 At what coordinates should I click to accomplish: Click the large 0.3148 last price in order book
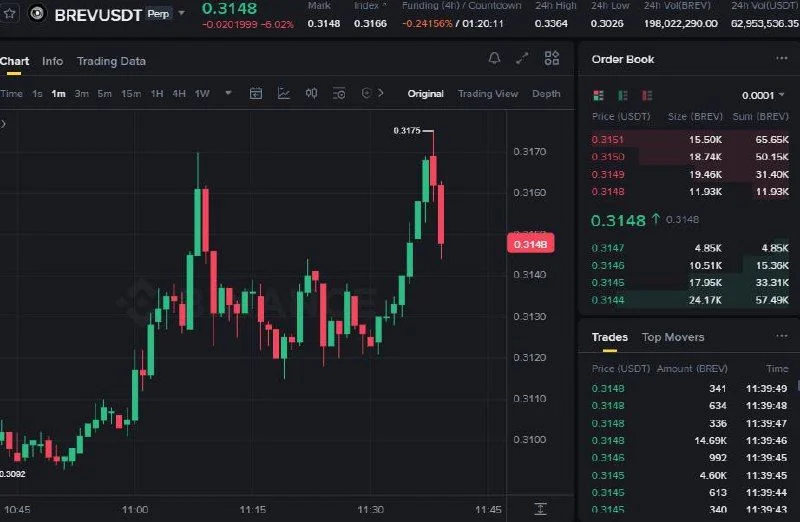(618, 221)
